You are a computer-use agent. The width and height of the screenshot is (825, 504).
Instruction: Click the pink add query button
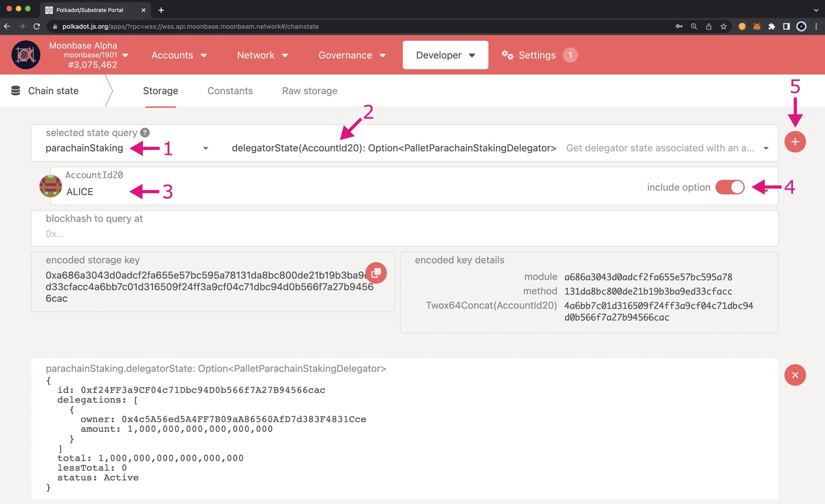tap(795, 142)
